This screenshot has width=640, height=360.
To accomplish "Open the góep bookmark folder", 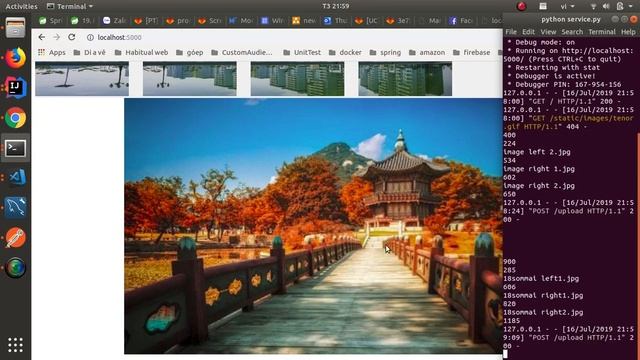I will coord(190,52).
